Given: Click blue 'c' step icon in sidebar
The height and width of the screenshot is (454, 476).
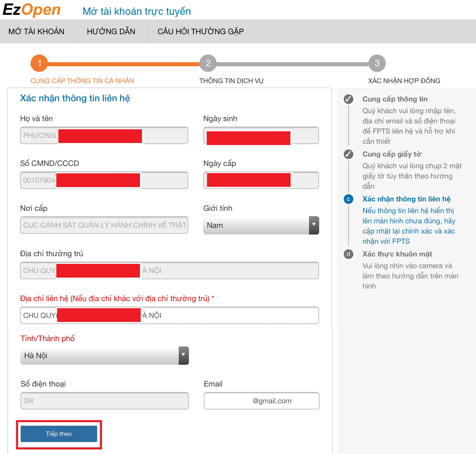Looking at the screenshot, I should tap(349, 199).
